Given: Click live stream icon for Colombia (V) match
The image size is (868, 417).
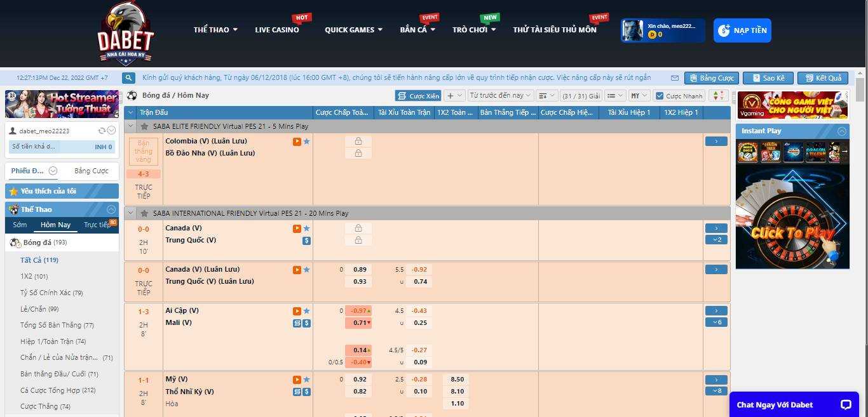Looking at the screenshot, I should tap(297, 142).
